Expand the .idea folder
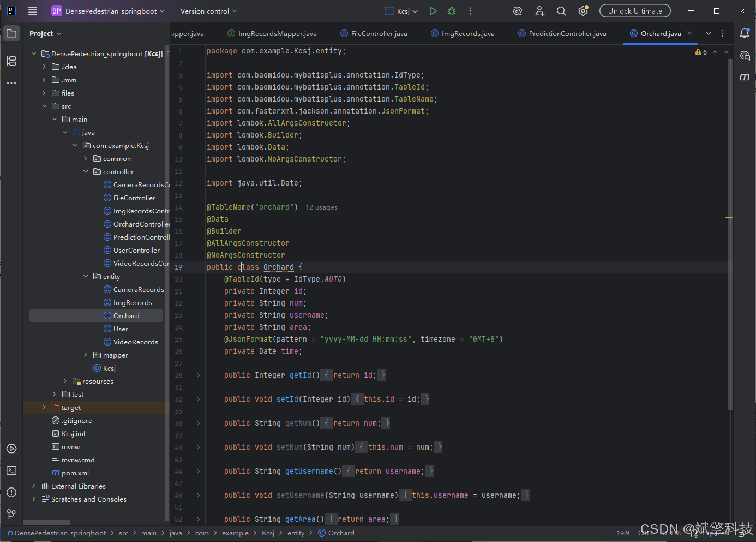 [x=44, y=67]
